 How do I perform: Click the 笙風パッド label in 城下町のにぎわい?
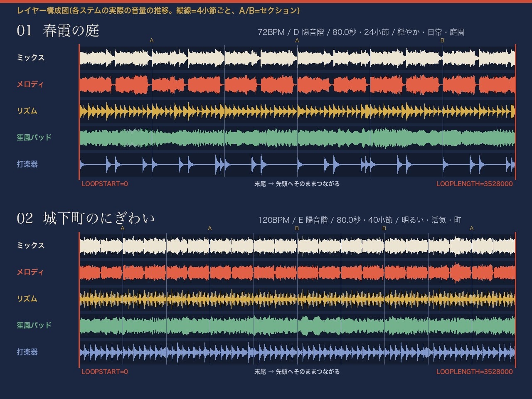click(34, 325)
